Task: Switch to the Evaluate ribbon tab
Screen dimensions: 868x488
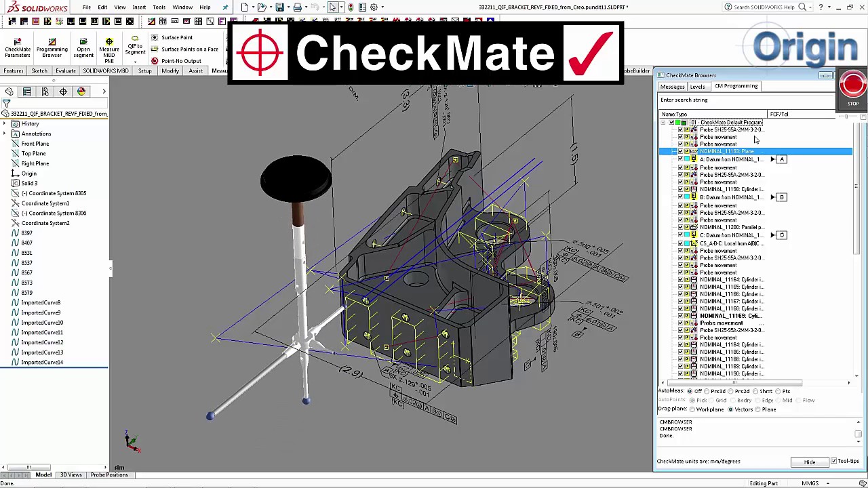Action: point(66,71)
